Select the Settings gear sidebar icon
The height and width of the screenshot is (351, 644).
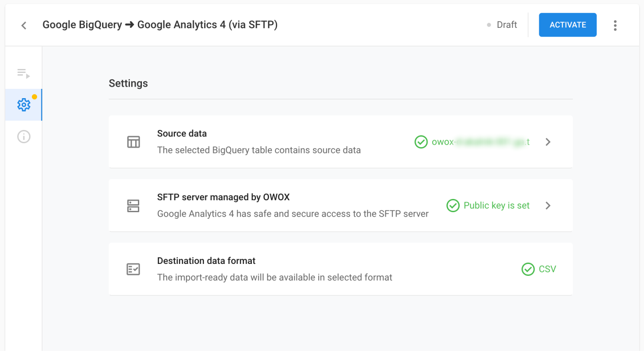23,105
